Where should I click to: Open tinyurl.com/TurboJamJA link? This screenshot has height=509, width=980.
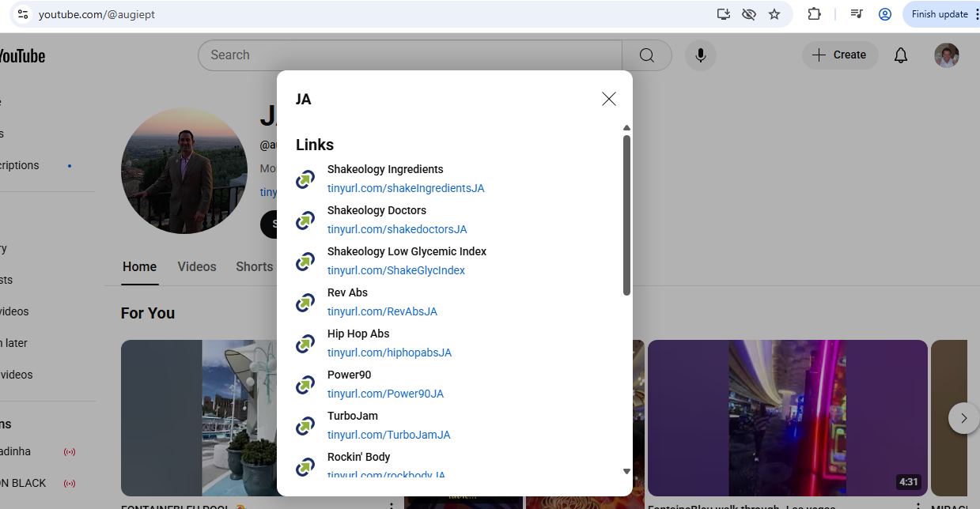[x=389, y=435]
